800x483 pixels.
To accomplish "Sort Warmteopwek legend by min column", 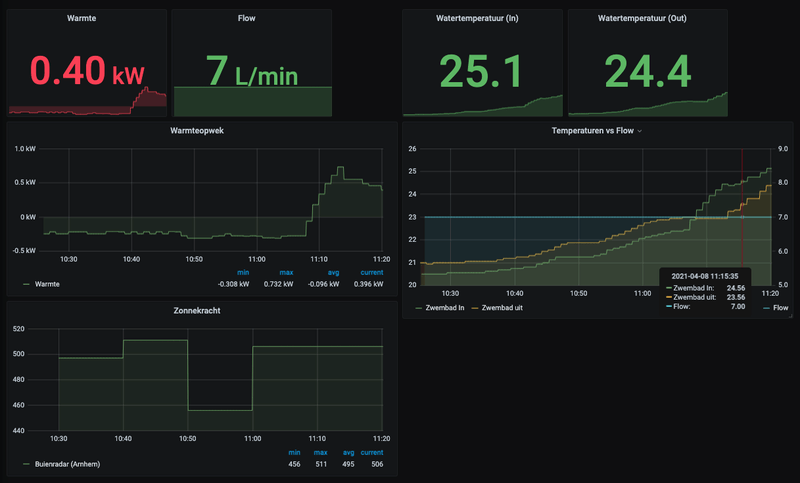I will pos(243,273).
